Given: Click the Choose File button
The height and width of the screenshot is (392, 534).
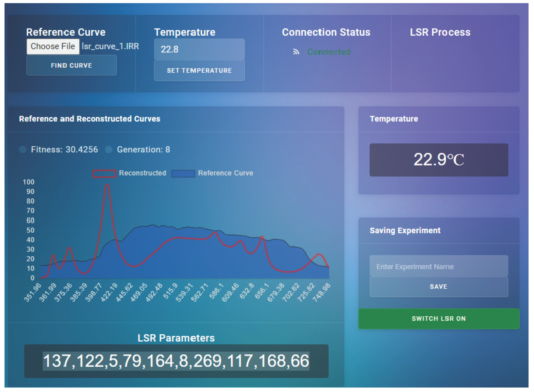Looking at the screenshot, I should coord(53,46).
